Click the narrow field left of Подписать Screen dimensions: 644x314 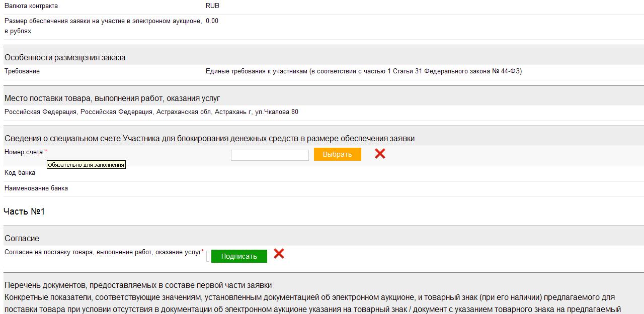click(208, 256)
